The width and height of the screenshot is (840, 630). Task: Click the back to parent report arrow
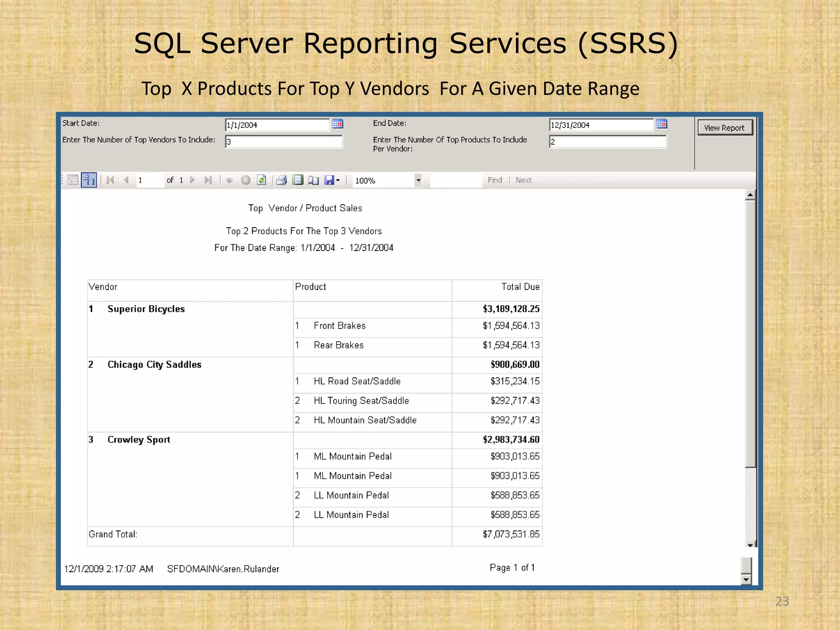point(230,180)
